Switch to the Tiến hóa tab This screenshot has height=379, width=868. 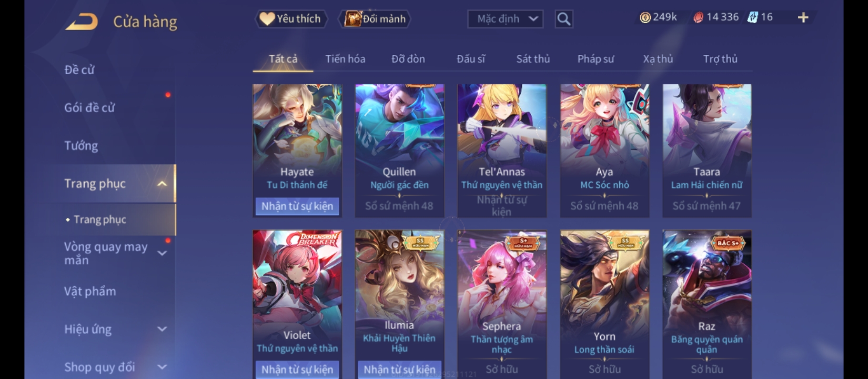(x=345, y=59)
